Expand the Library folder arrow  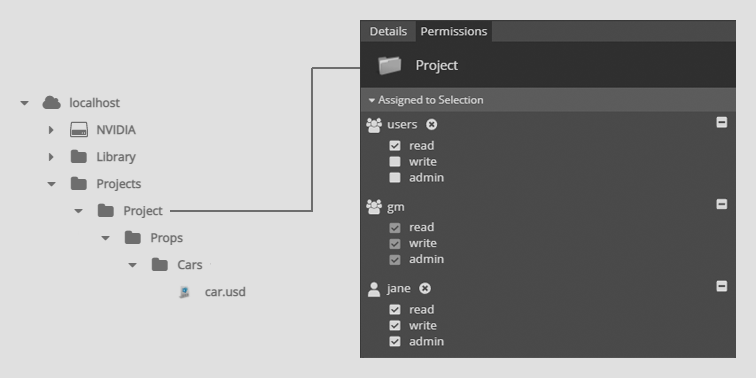coord(51,157)
